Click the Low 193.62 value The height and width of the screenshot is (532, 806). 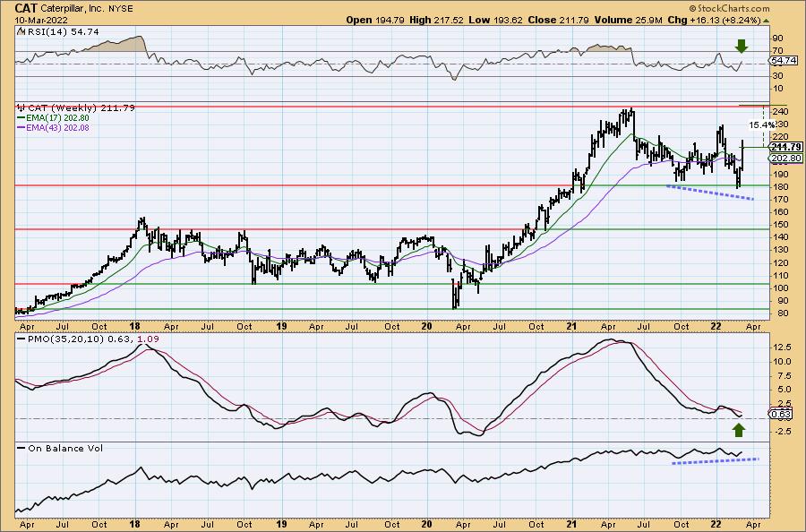(495, 20)
